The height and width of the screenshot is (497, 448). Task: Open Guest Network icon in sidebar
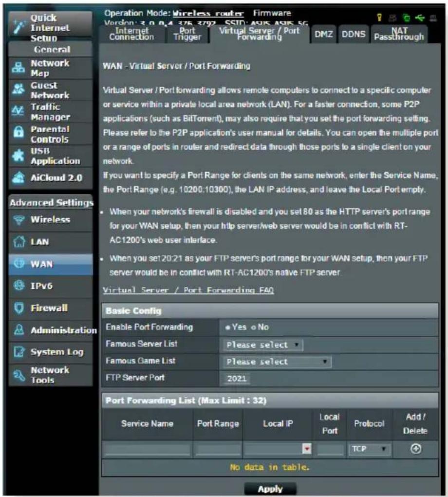click(19, 89)
